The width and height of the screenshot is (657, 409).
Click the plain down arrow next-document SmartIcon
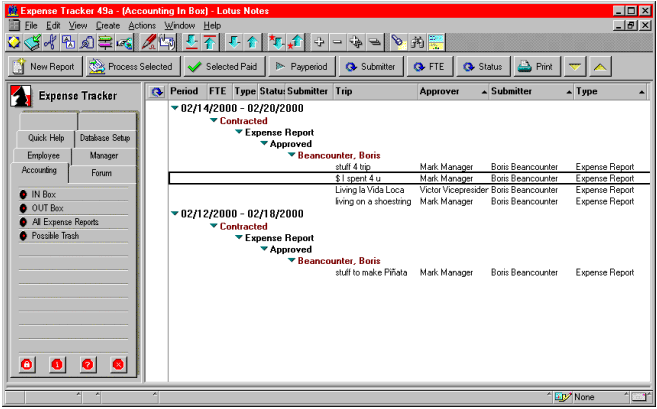coord(234,42)
